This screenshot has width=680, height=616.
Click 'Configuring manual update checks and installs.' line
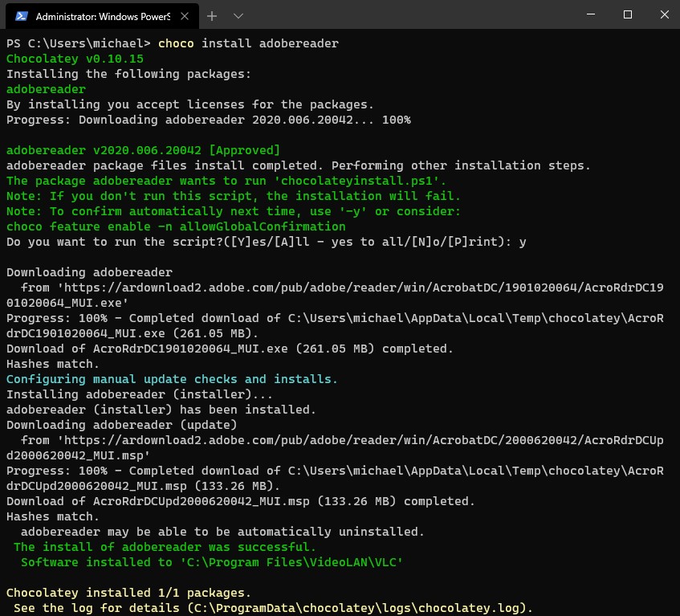click(172, 379)
